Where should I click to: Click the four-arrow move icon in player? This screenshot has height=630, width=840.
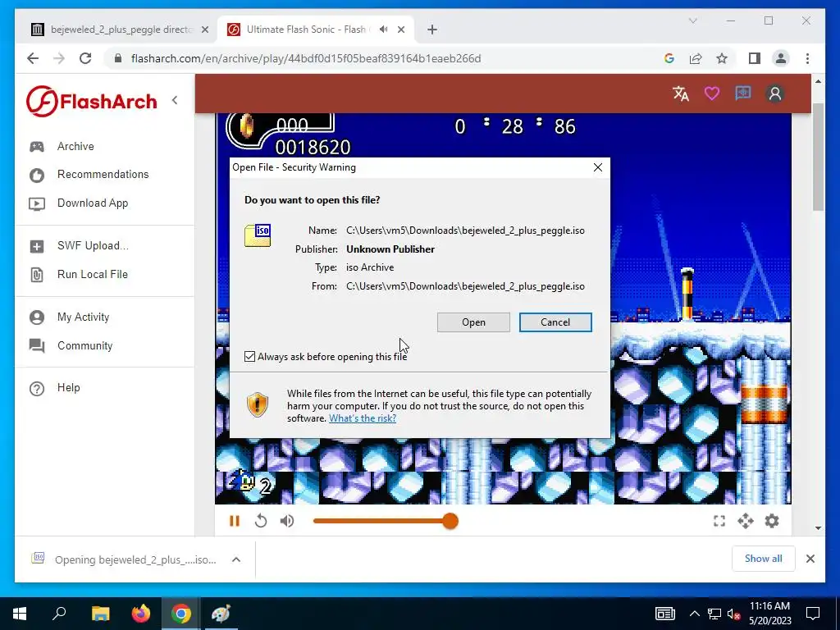tap(745, 521)
